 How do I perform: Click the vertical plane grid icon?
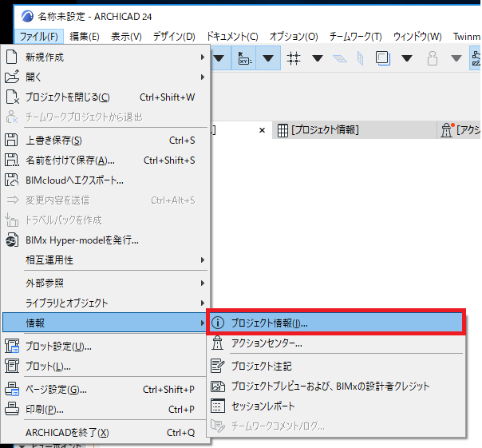360,58
